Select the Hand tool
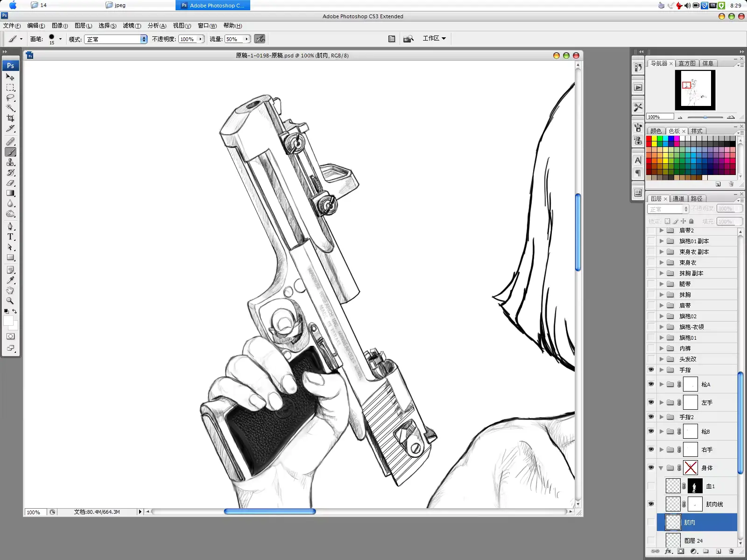747x560 pixels. [10, 290]
